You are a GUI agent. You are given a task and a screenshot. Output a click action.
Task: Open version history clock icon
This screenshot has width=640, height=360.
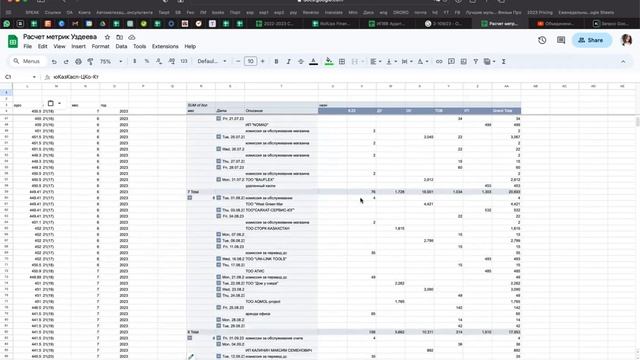pos(542,40)
